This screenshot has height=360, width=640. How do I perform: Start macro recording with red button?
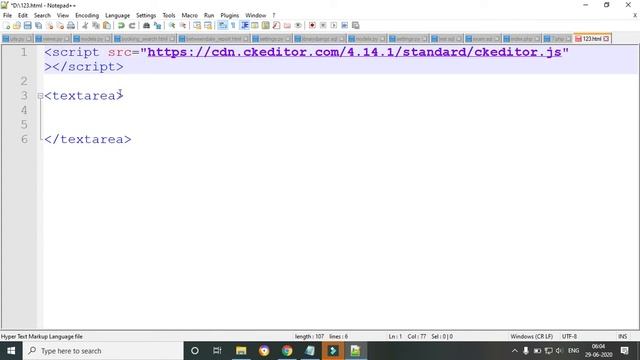click(312, 25)
